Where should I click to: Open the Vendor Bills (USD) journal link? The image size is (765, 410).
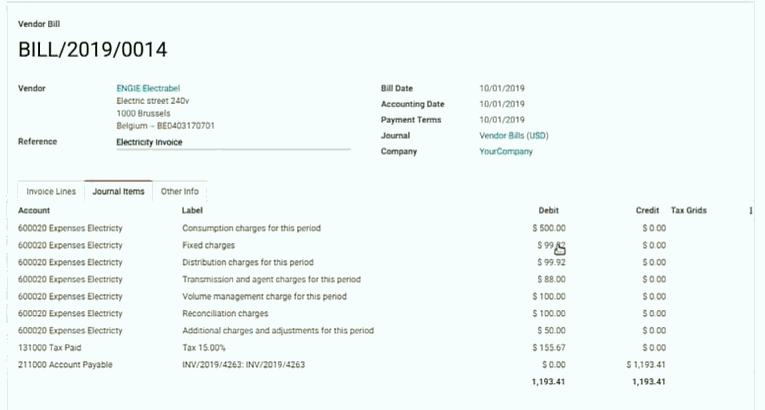tap(513, 135)
